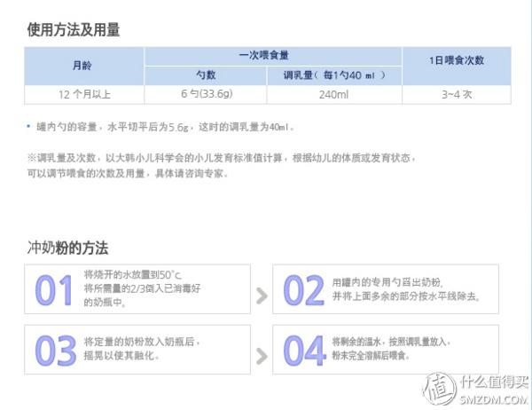Click the line 可以调节喂食的次数及用量
This screenshot has height=410, width=532.
(x=127, y=174)
